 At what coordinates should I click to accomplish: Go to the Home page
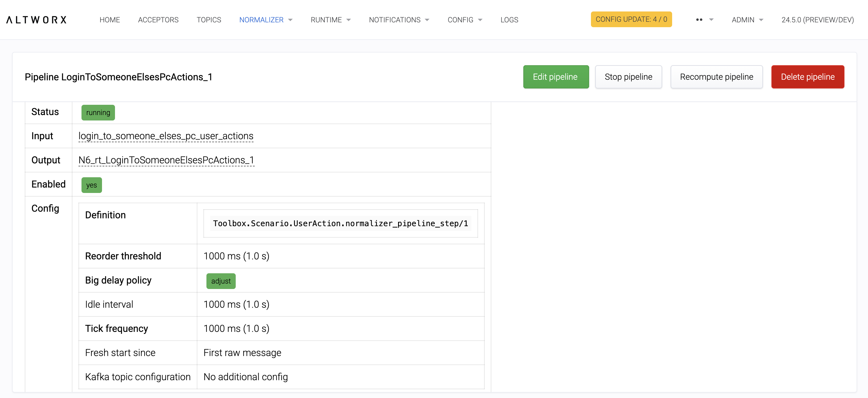click(110, 20)
